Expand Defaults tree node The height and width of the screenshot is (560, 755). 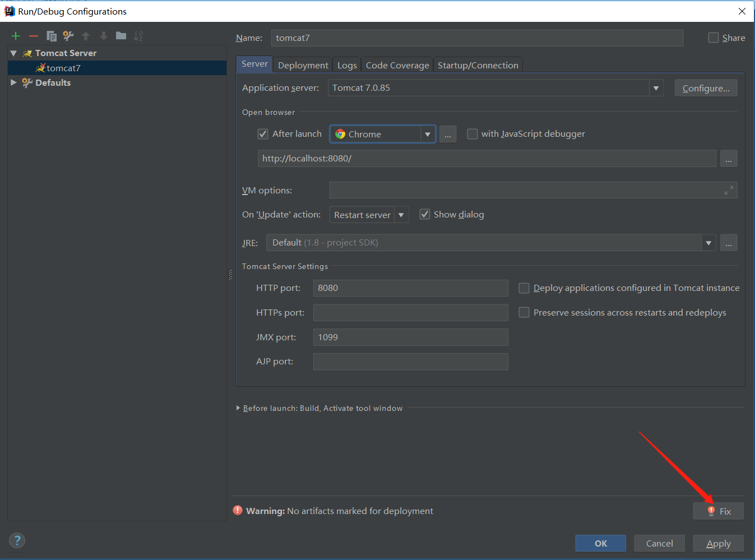click(13, 82)
